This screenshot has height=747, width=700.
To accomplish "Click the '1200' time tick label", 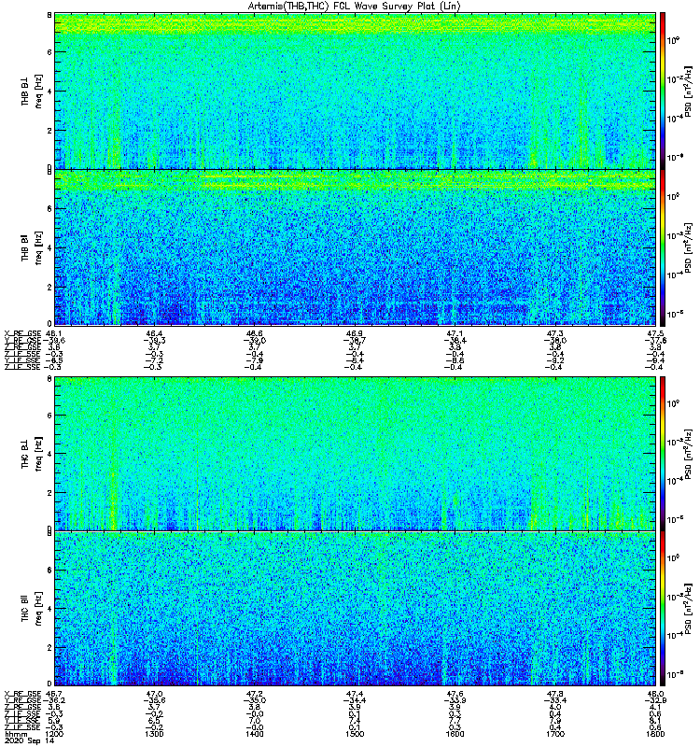I will (54, 734).
